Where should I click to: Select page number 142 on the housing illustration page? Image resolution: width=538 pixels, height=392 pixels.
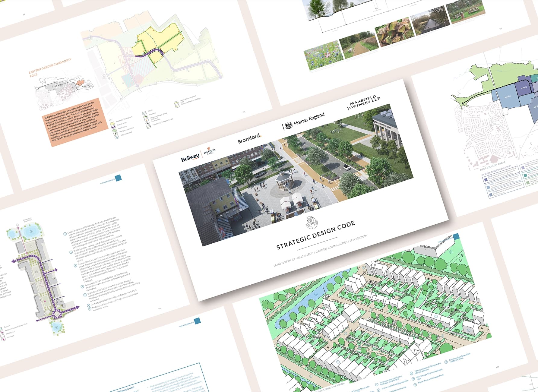[498, 367]
